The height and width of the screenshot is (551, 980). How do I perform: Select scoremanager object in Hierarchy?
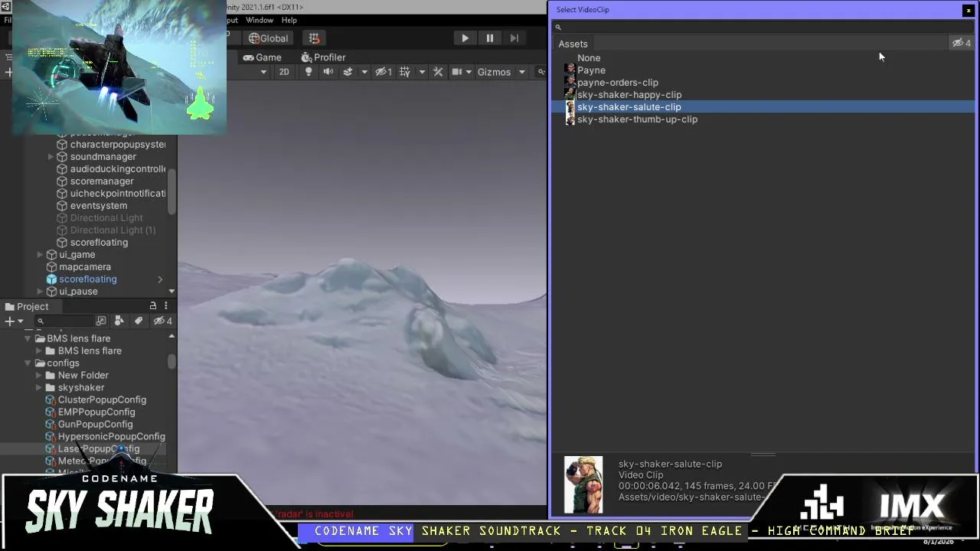coord(102,181)
